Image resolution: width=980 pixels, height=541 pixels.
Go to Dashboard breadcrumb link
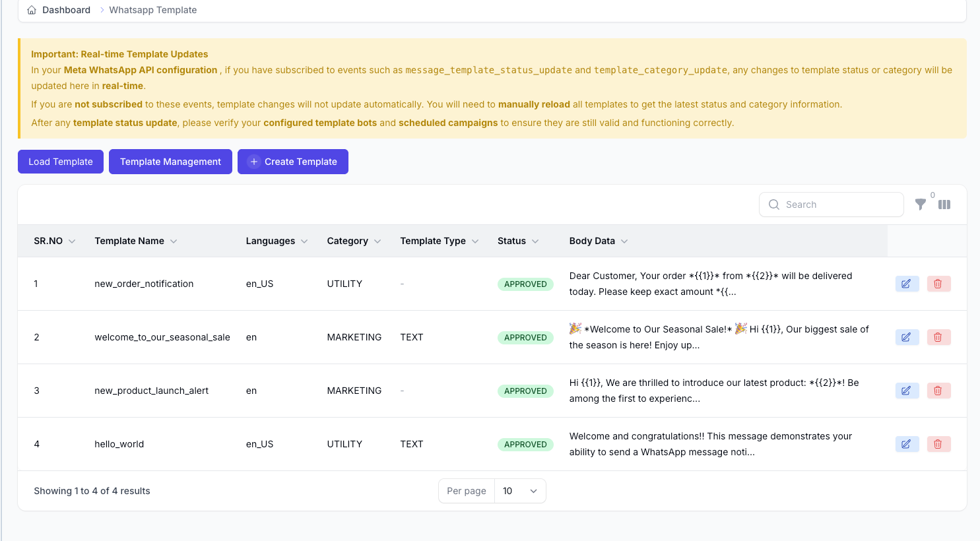coord(66,10)
